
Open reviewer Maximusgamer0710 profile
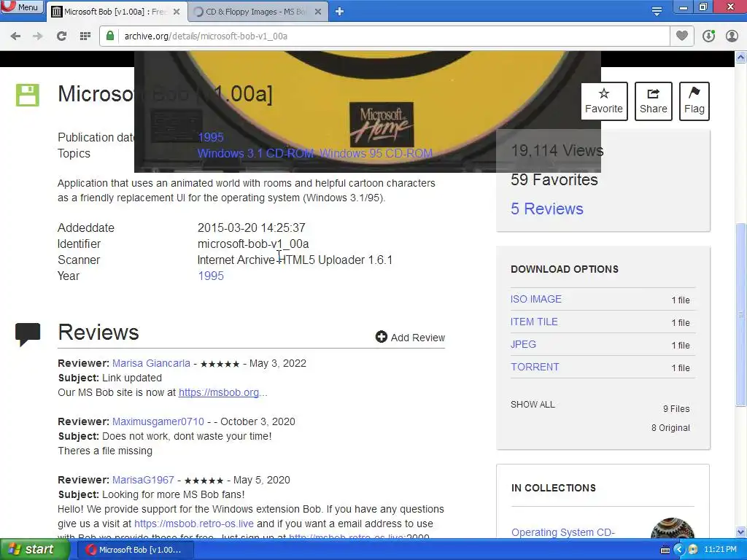point(158,421)
